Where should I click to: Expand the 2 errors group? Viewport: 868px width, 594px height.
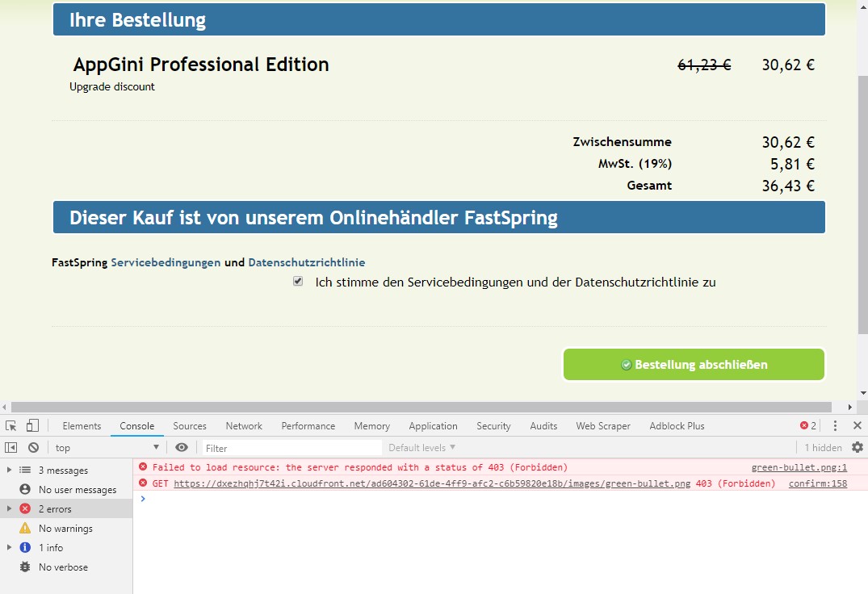pos(9,508)
